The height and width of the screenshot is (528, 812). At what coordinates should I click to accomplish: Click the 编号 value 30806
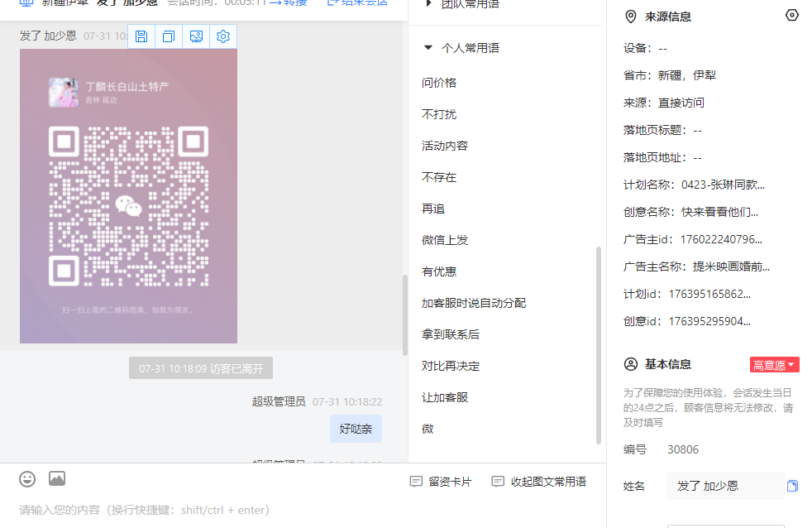click(x=683, y=449)
